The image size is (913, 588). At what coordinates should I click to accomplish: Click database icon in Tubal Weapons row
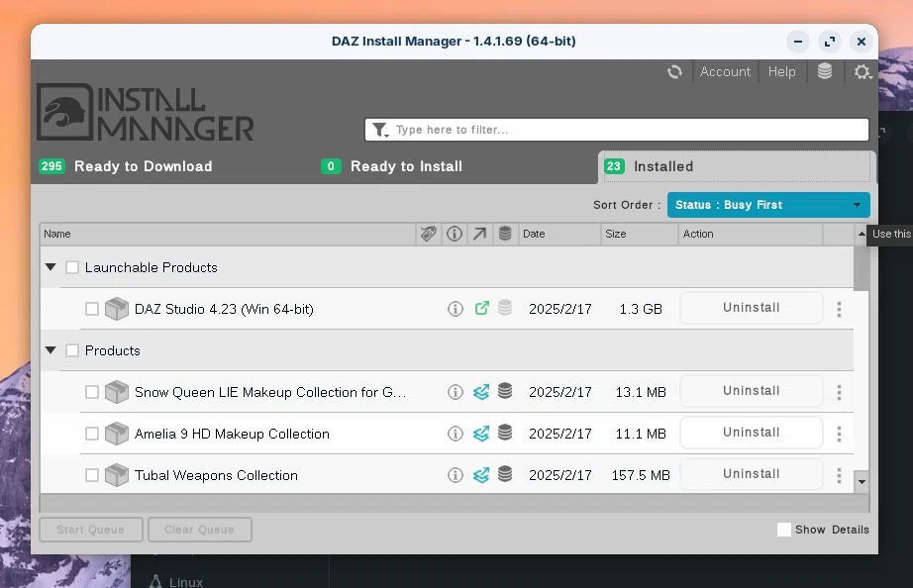(505, 474)
